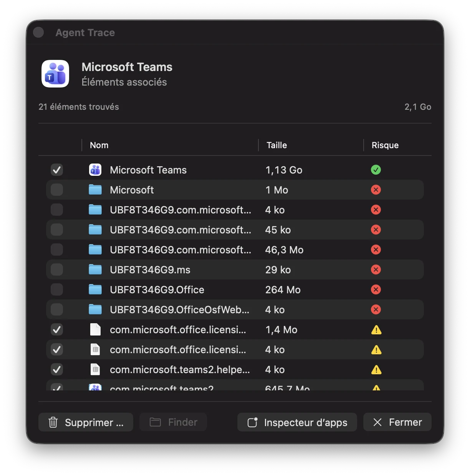
Task: Click the folder icon of UBF8T346G9.OfficeOsfWeb row
Action: (x=95, y=309)
